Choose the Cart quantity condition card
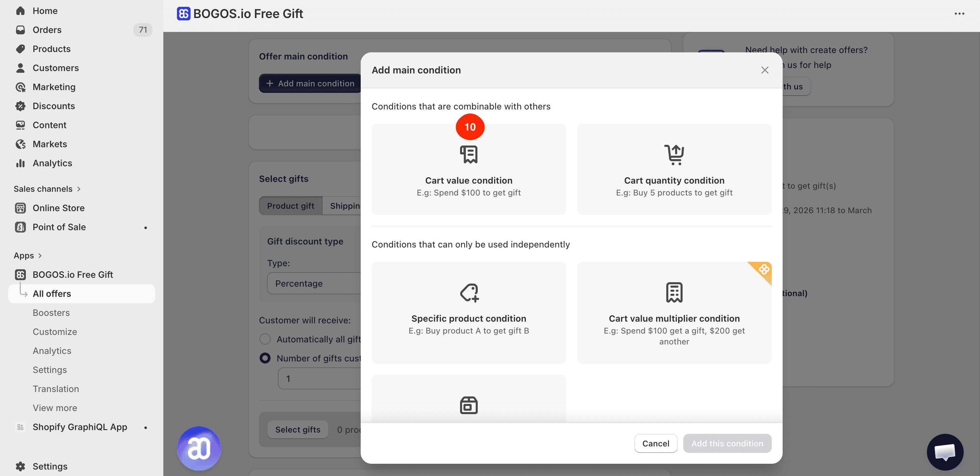The height and width of the screenshot is (476, 980). click(x=674, y=169)
